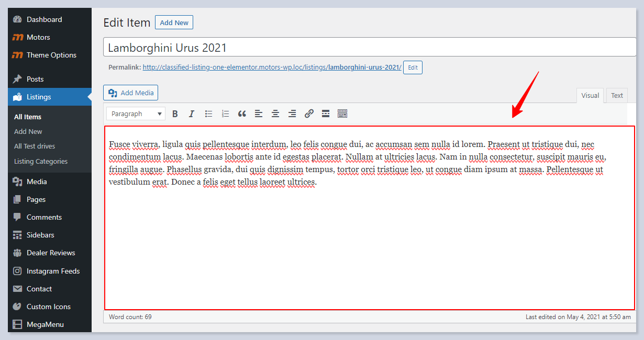Click the Add Media button
Image resolution: width=644 pixels, height=340 pixels.
tap(131, 93)
